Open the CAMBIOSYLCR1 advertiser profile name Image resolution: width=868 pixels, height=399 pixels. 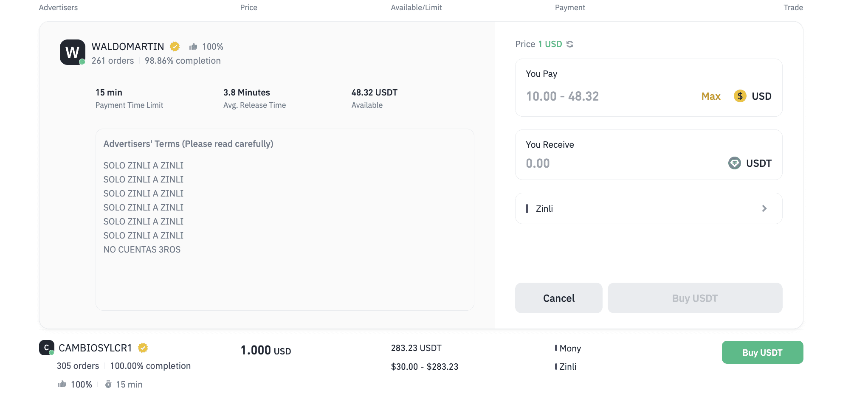95,348
